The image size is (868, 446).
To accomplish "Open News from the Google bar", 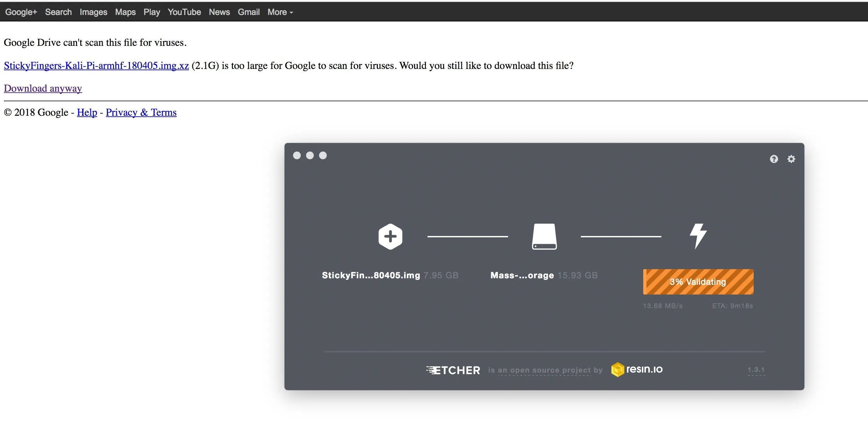I will (219, 12).
